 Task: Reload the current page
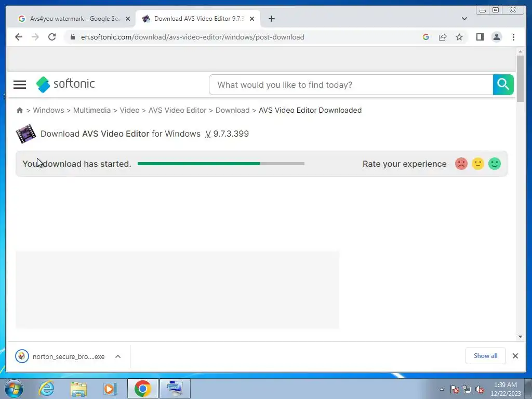pyautogui.click(x=52, y=37)
